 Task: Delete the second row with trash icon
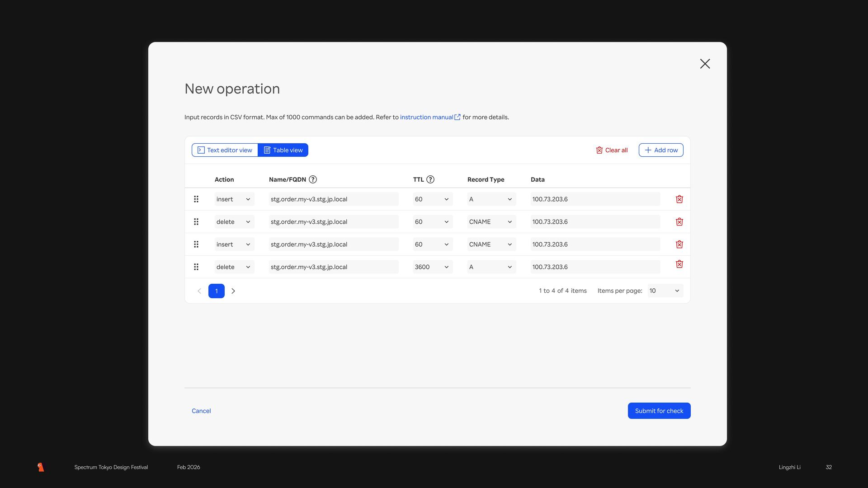679,222
